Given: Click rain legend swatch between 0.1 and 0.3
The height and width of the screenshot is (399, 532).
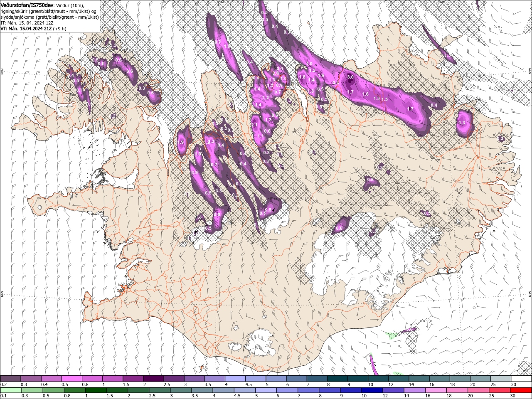Looking at the screenshot, I should point(11,390).
